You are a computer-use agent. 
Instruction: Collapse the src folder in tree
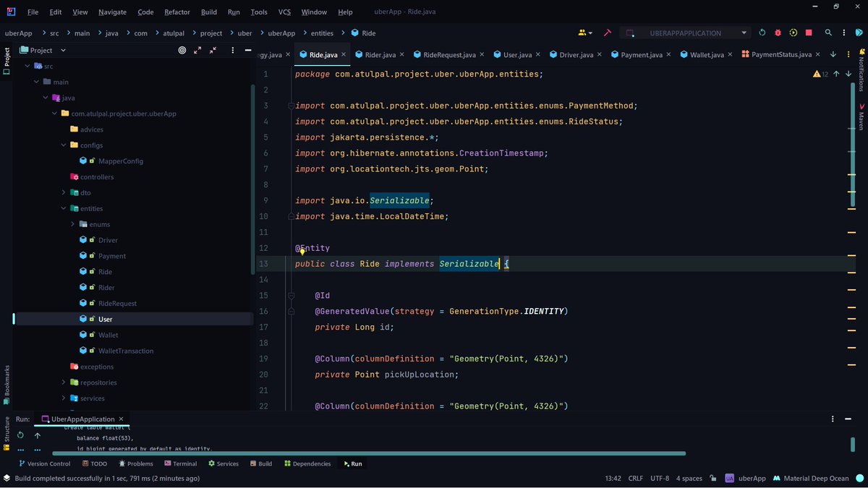click(x=28, y=66)
